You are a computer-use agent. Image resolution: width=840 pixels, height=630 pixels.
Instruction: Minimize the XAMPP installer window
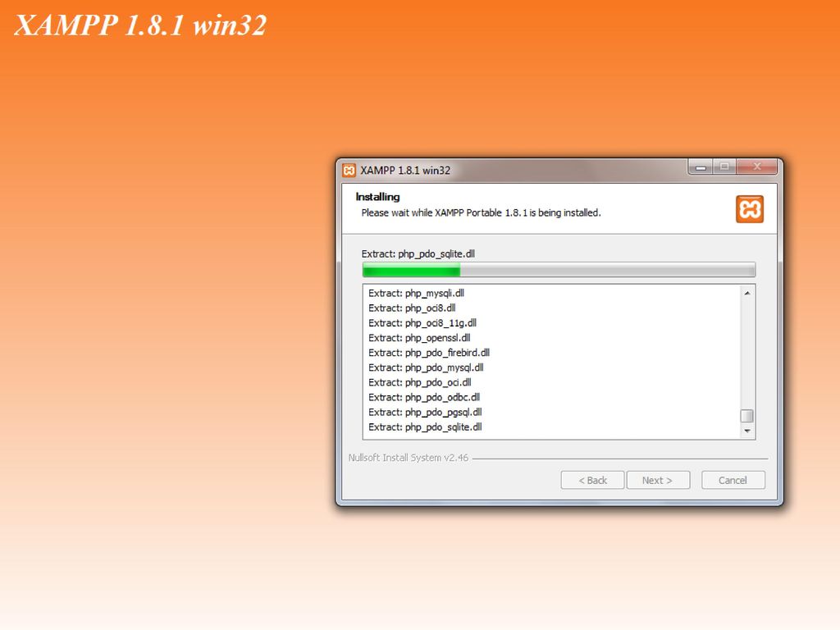pos(701,167)
